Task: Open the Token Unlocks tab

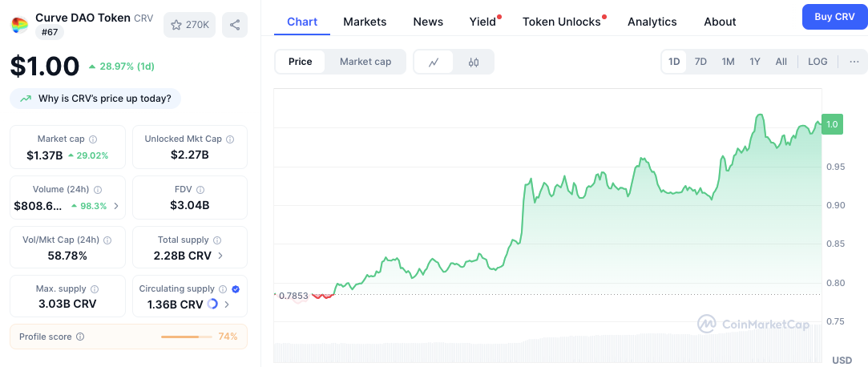Action: tap(561, 22)
